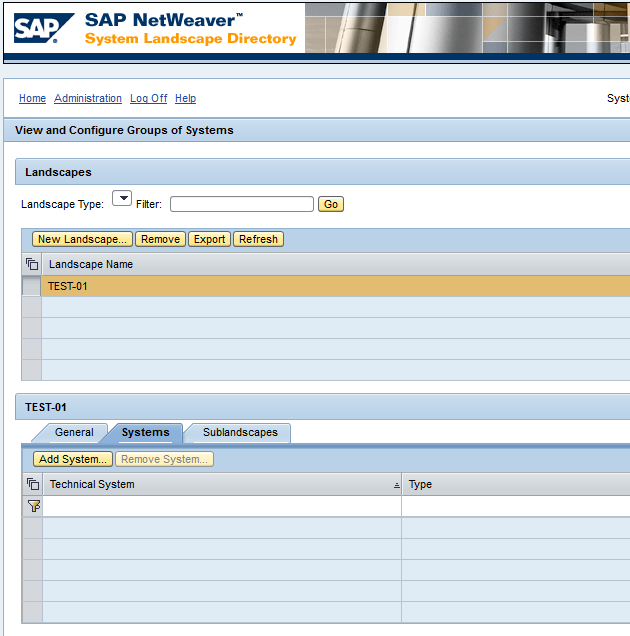Click the Log Off link
630x636 pixels.
148,98
